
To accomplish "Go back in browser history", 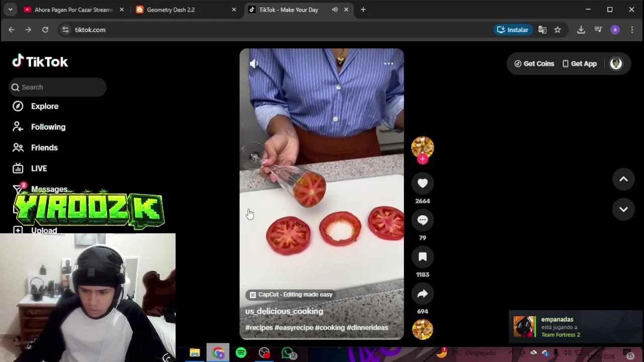I will tap(11, 30).
